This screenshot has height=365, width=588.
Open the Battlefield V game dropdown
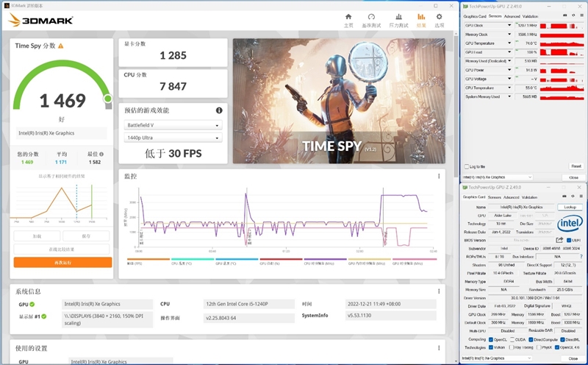(x=173, y=125)
